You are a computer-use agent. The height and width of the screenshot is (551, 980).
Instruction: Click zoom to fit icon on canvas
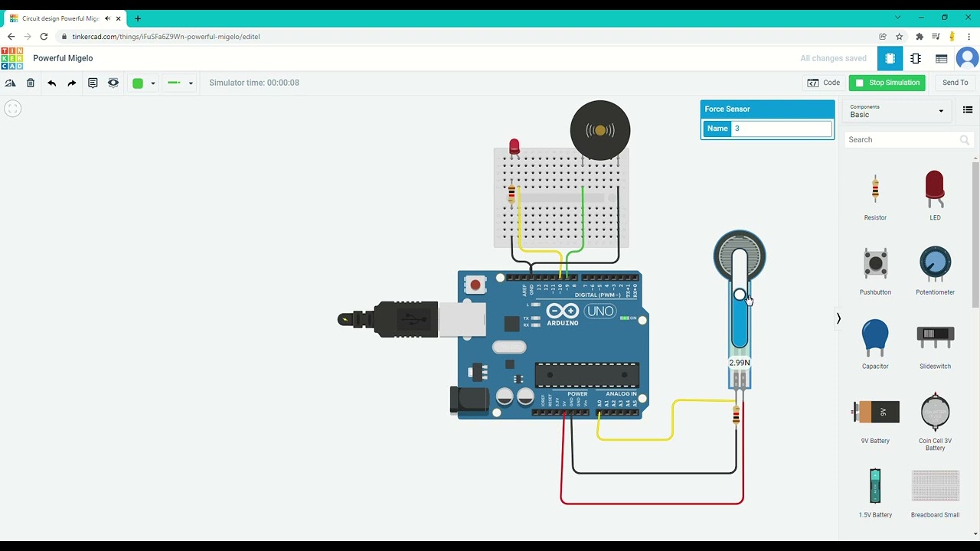[12, 109]
